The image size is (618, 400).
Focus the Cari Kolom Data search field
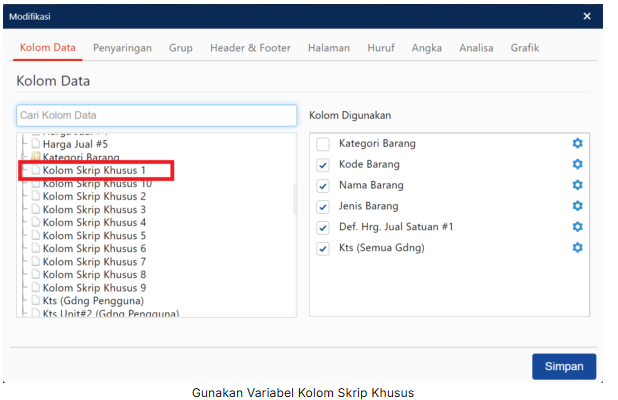click(x=156, y=115)
